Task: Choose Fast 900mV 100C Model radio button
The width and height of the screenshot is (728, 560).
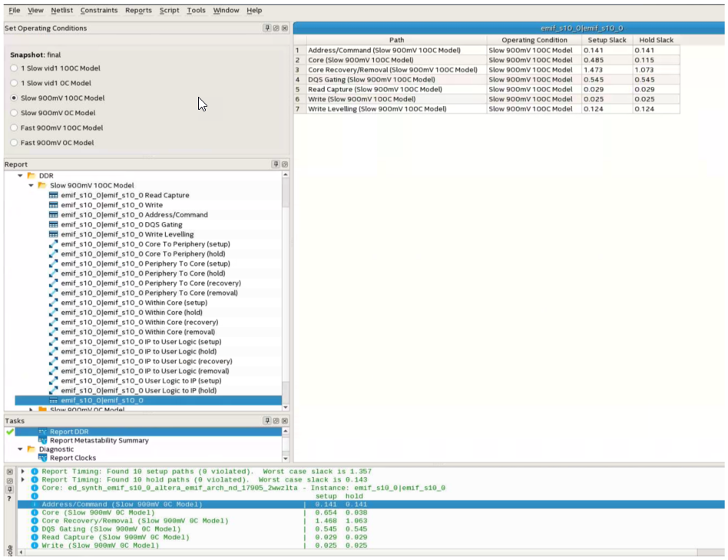Action: (15, 128)
